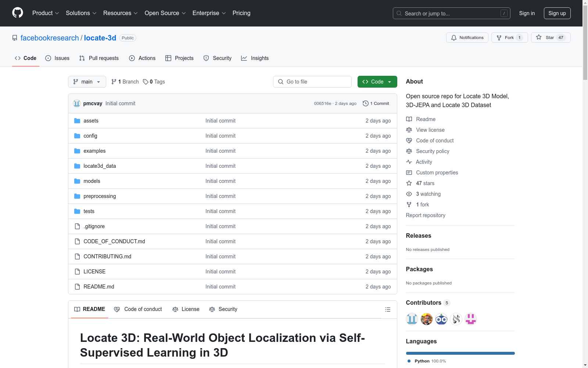Open the fourth contributor avatar

pos(456,319)
